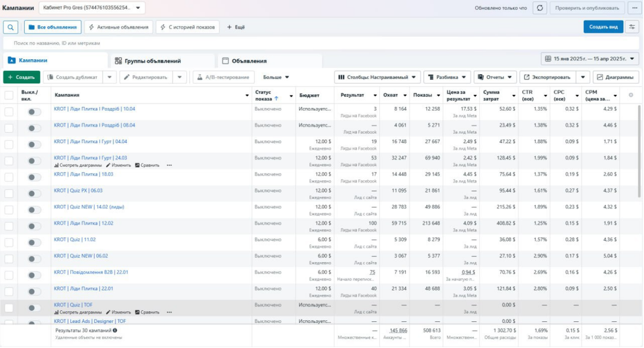
Task: Click the search magnifier icon
Action: click(11, 27)
